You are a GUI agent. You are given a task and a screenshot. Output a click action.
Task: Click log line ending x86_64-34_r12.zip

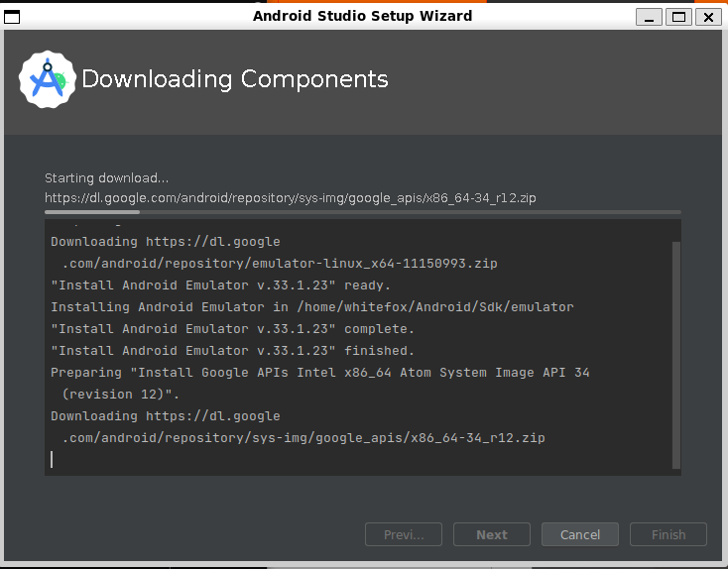point(303,438)
